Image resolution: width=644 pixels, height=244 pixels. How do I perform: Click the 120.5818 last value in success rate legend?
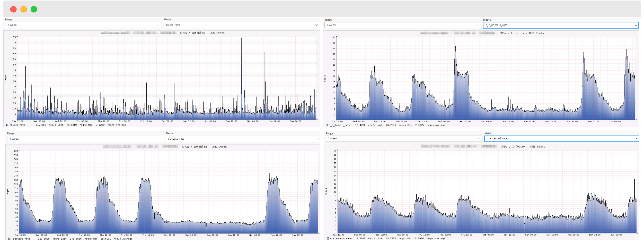(44, 239)
